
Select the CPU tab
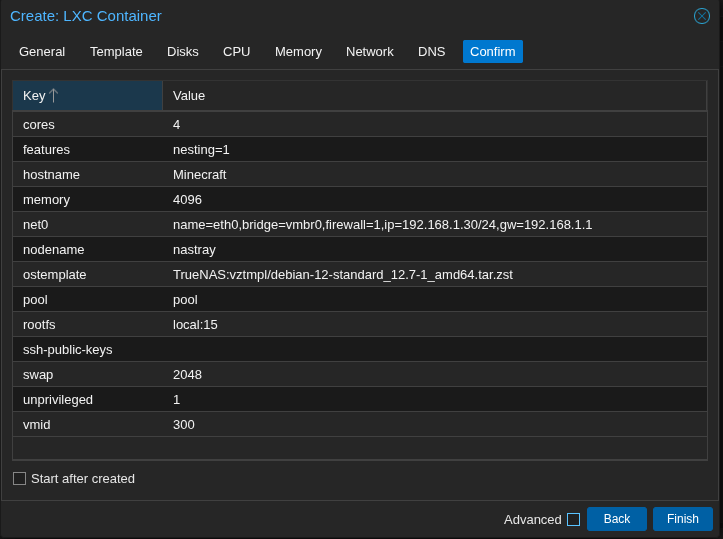point(237,52)
